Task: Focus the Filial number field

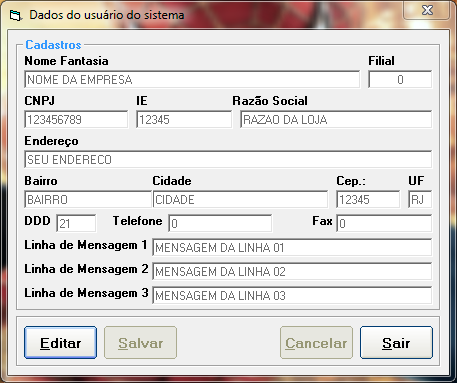Action: [x=400, y=79]
